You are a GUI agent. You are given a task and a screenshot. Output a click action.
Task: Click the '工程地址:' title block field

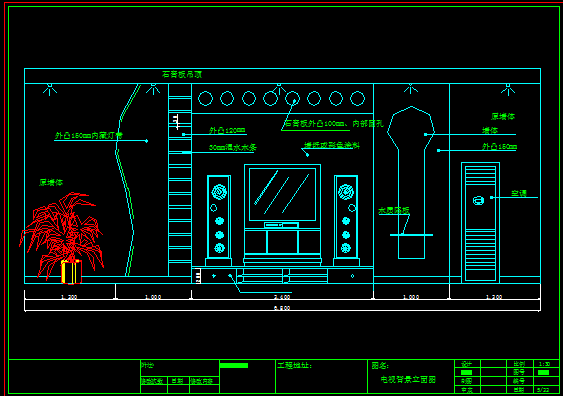point(294,365)
